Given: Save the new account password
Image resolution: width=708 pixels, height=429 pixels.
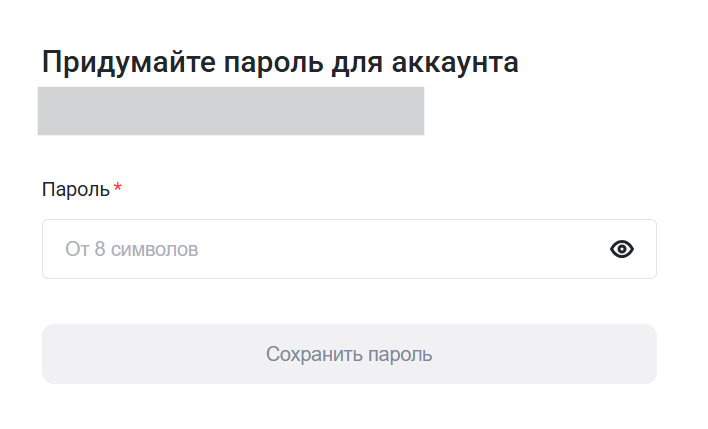Looking at the screenshot, I should [349, 354].
